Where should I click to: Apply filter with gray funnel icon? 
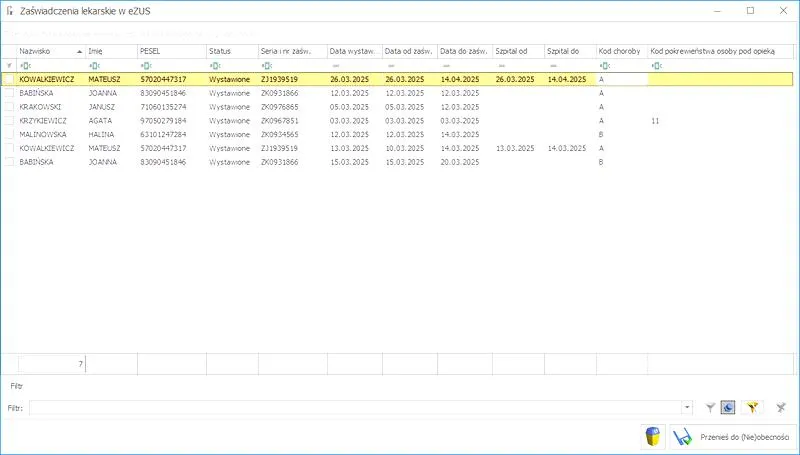pyautogui.click(x=710, y=408)
